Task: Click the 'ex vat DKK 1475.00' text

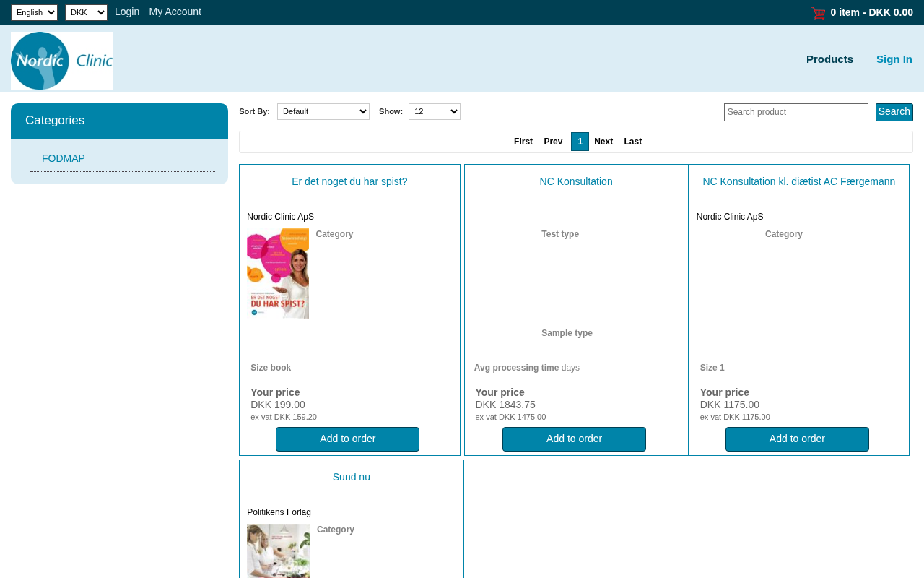Action: (x=510, y=417)
